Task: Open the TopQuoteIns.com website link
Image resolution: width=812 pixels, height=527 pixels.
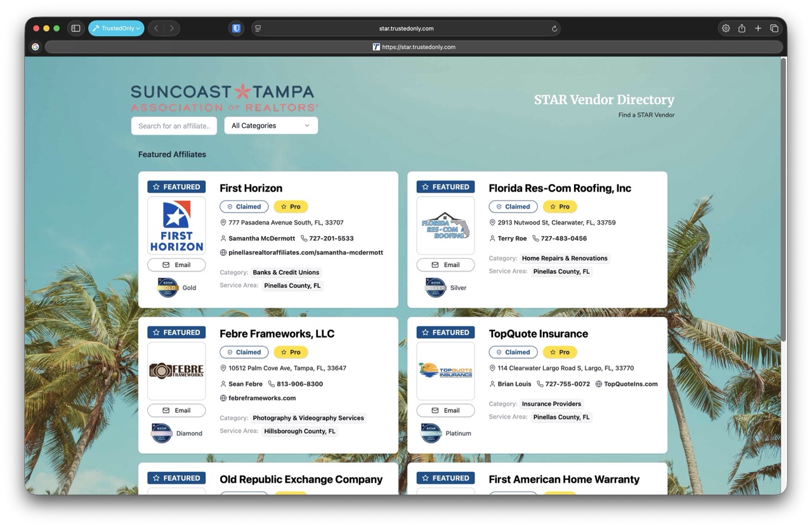Action: pos(631,384)
